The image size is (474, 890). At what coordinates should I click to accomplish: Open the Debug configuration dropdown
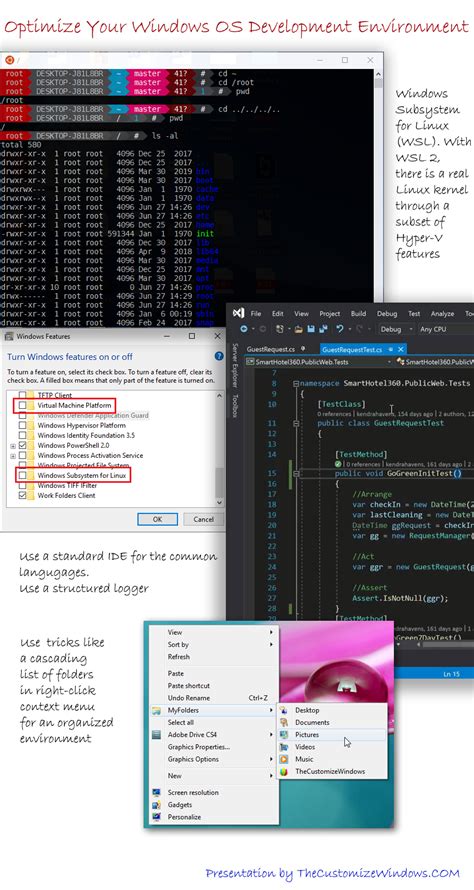point(396,329)
